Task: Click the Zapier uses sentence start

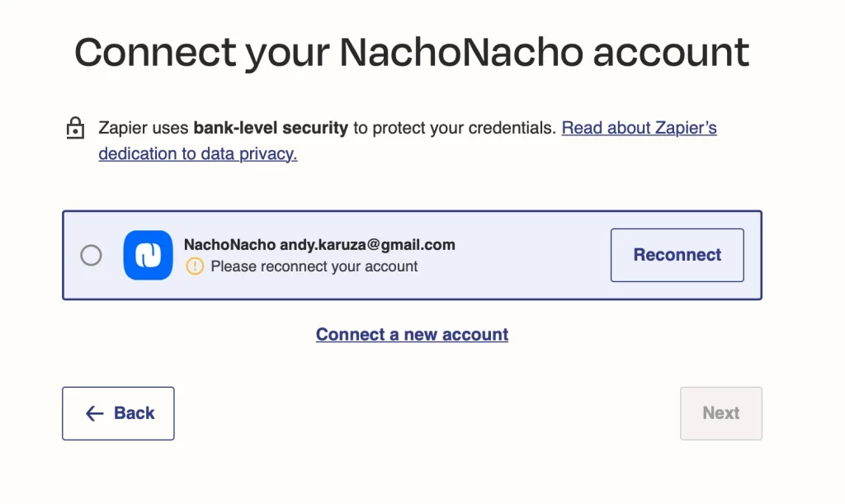Action: point(144,128)
